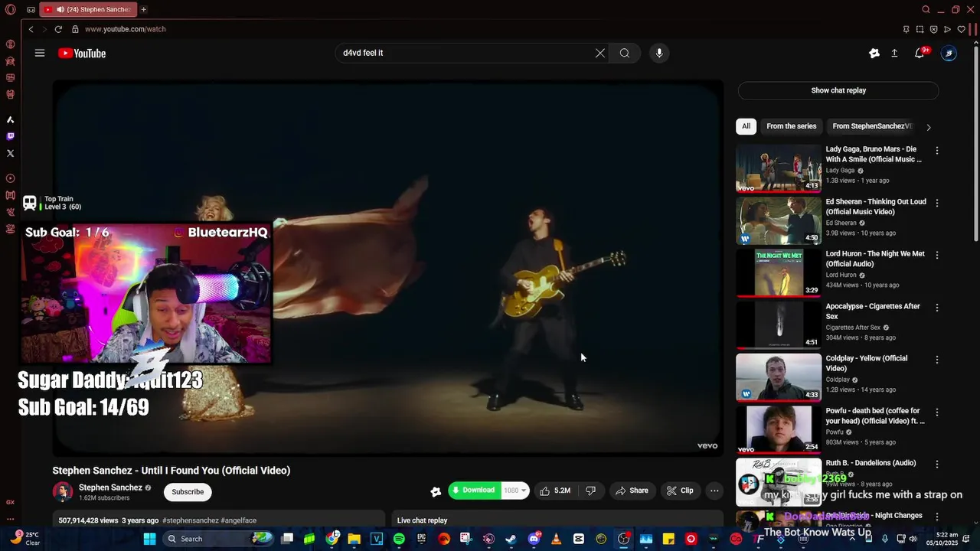Go to the YouTube home logo
The image size is (980, 551).
point(82,53)
